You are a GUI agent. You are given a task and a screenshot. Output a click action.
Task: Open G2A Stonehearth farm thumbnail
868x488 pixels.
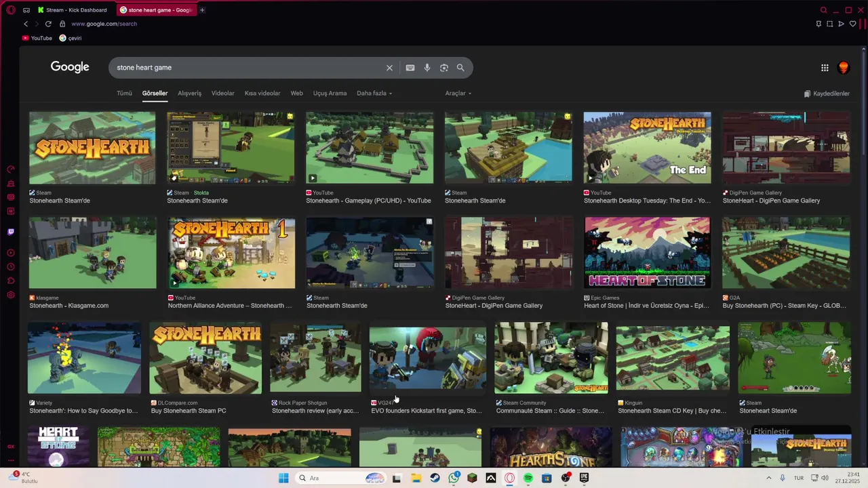click(786, 253)
